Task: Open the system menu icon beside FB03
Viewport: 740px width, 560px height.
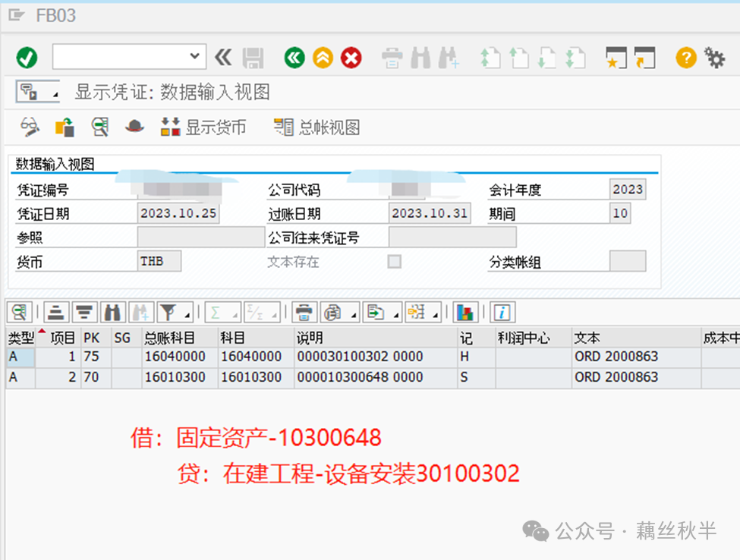Action: pos(17,16)
